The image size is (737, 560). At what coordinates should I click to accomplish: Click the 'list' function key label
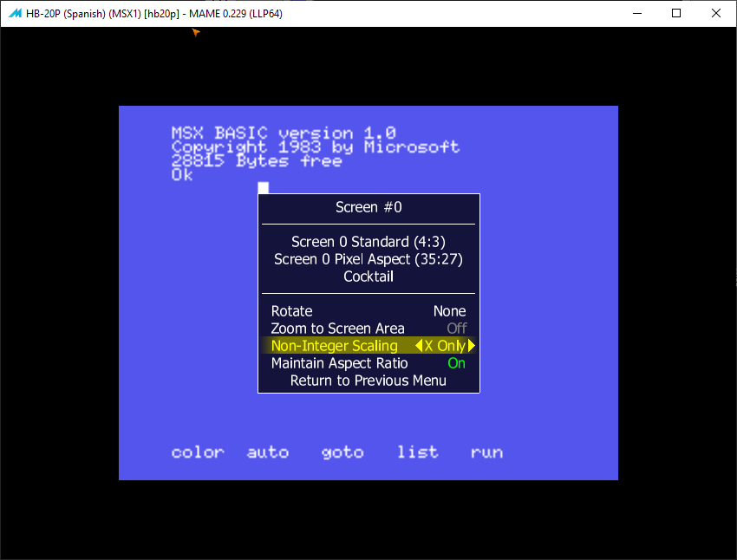point(417,452)
